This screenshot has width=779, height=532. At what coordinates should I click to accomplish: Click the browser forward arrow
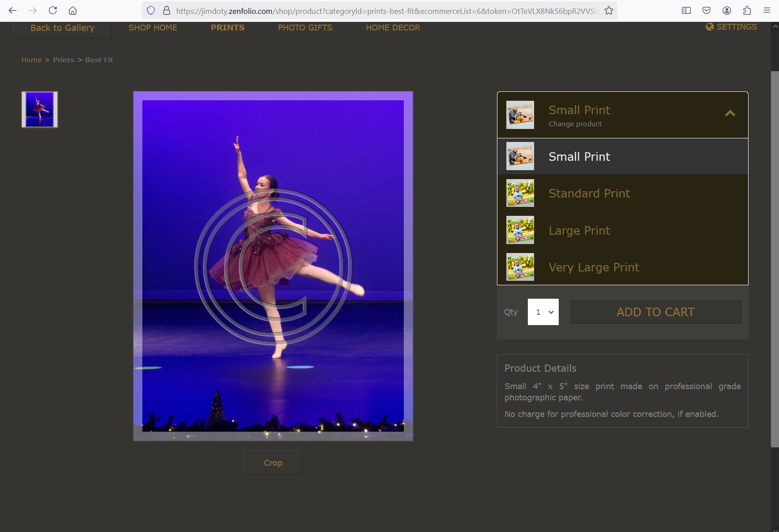coord(33,10)
